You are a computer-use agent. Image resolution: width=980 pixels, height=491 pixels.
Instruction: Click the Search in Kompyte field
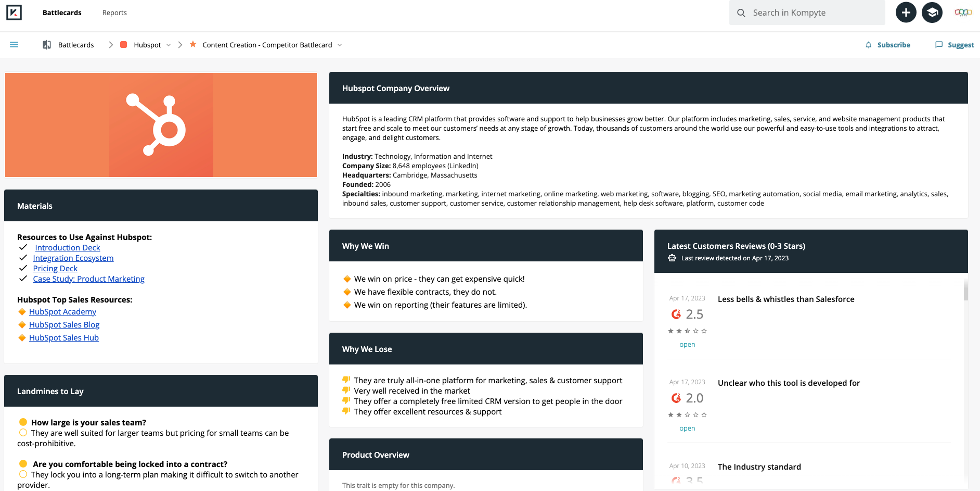pyautogui.click(x=807, y=12)
